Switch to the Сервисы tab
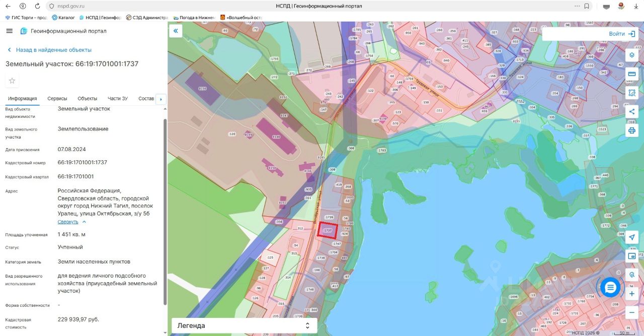 (x=57, y=98)
